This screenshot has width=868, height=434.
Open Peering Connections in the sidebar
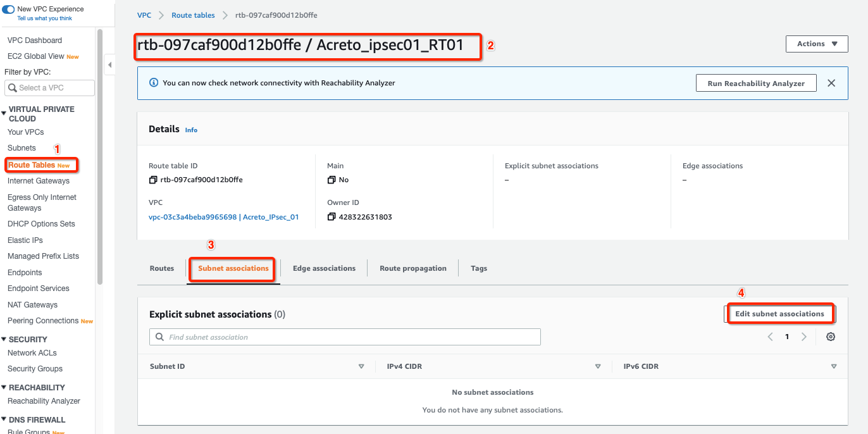coord(43,321)
